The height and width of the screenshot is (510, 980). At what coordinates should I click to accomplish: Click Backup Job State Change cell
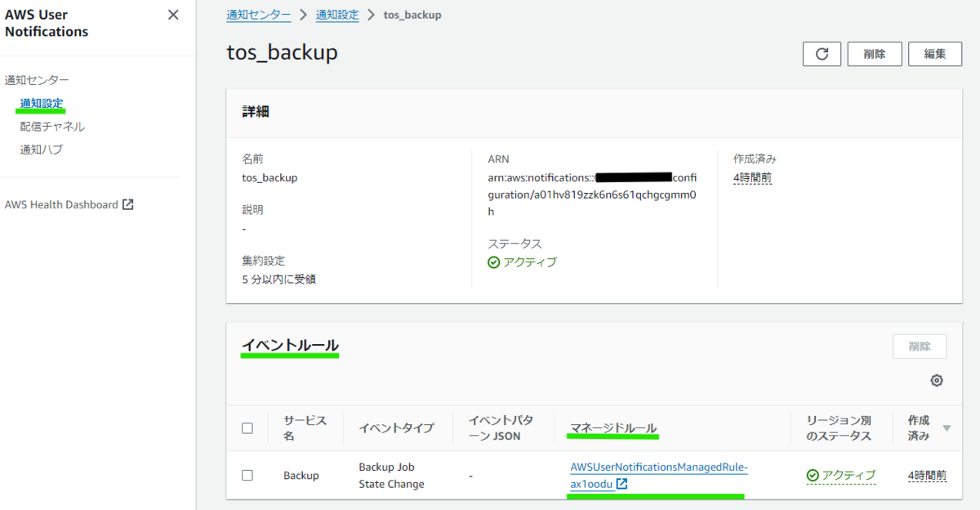[x=391, y=475]
